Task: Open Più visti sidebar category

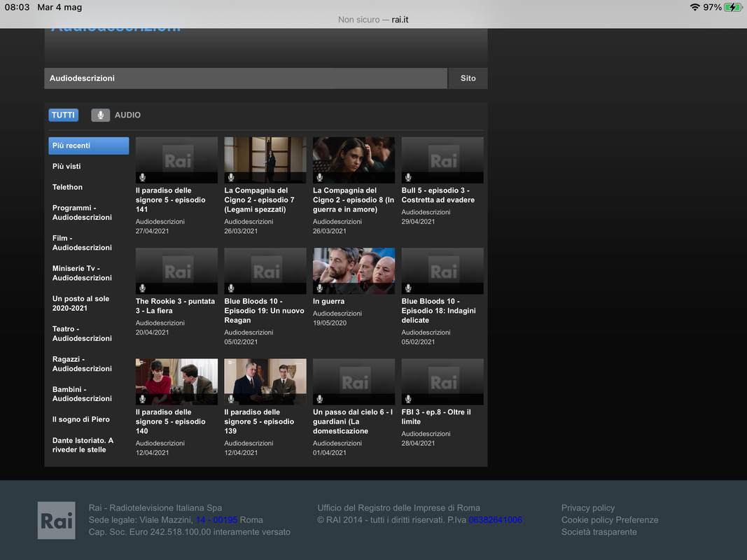Action: coord(67,166)
